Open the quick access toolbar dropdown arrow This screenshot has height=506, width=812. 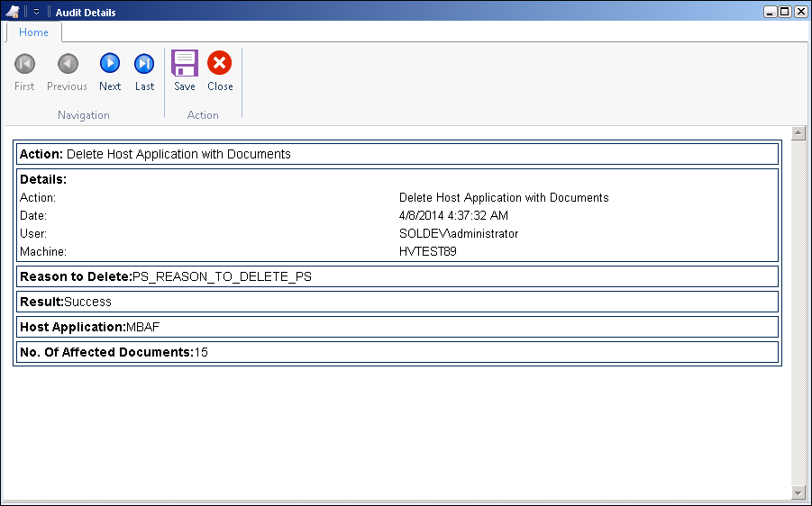coord(36,12)
